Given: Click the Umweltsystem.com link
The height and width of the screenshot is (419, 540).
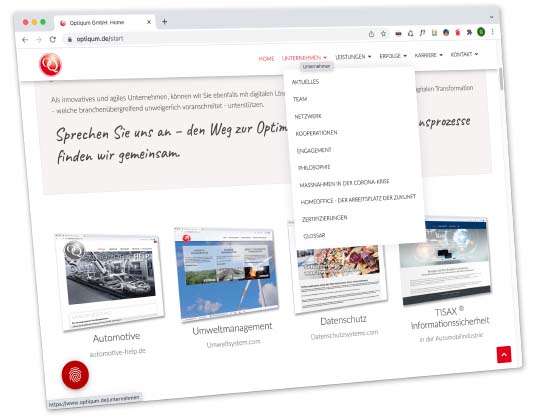Looking at the screenshot, I should coord(233,343).
